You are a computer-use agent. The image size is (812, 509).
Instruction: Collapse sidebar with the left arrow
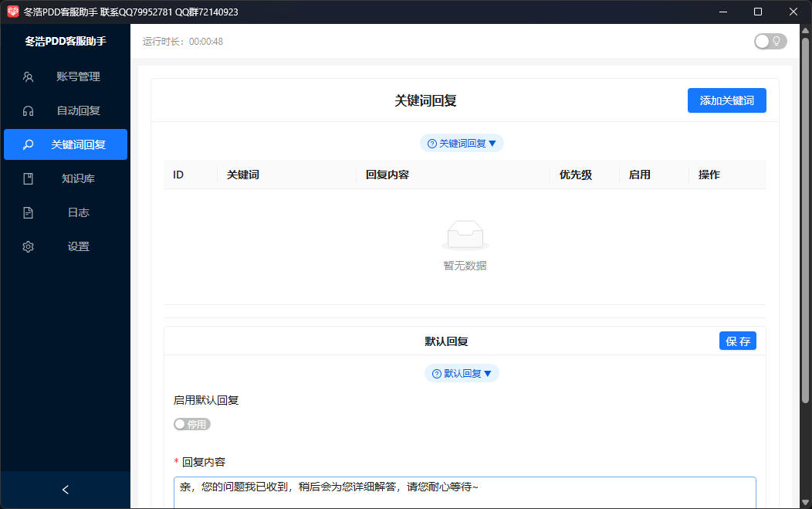point(66,490)
